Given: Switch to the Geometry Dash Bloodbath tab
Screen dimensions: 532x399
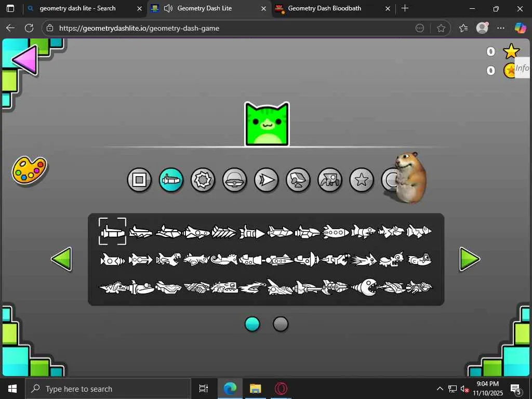Looking at the screenshot, I should click(324, 8).
